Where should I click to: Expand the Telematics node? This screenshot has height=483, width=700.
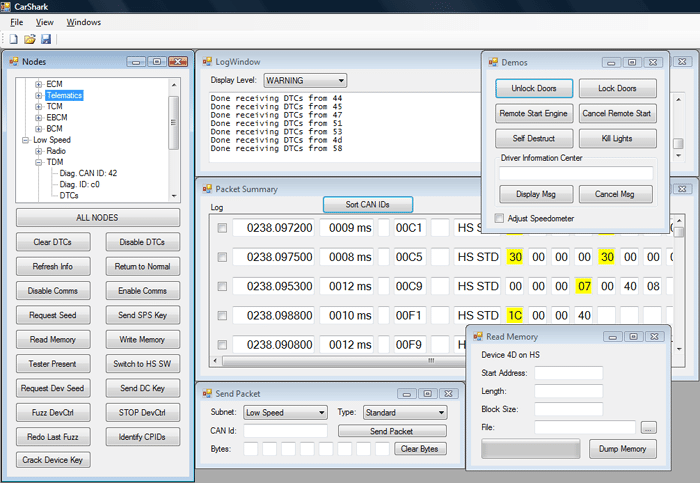pos(39,95)
